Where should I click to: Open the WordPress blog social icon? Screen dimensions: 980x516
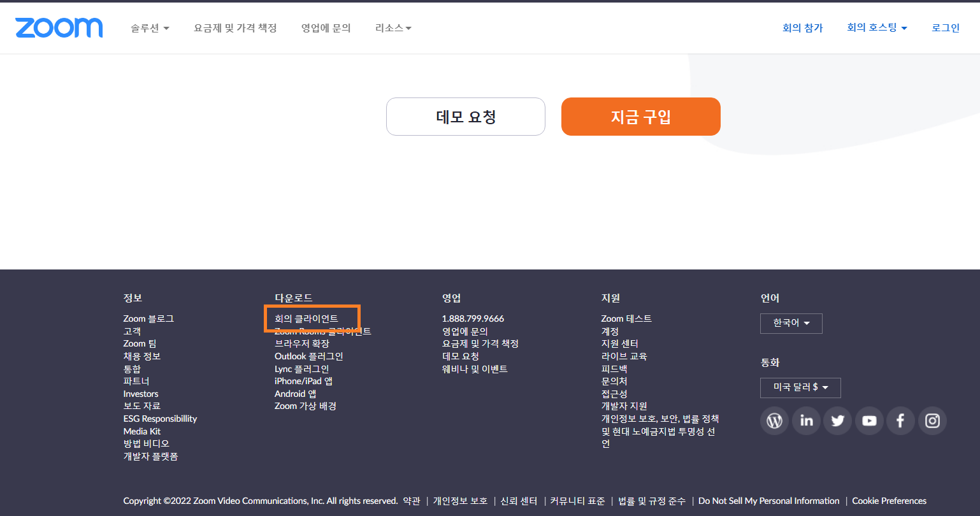click(x=774, y=421)
